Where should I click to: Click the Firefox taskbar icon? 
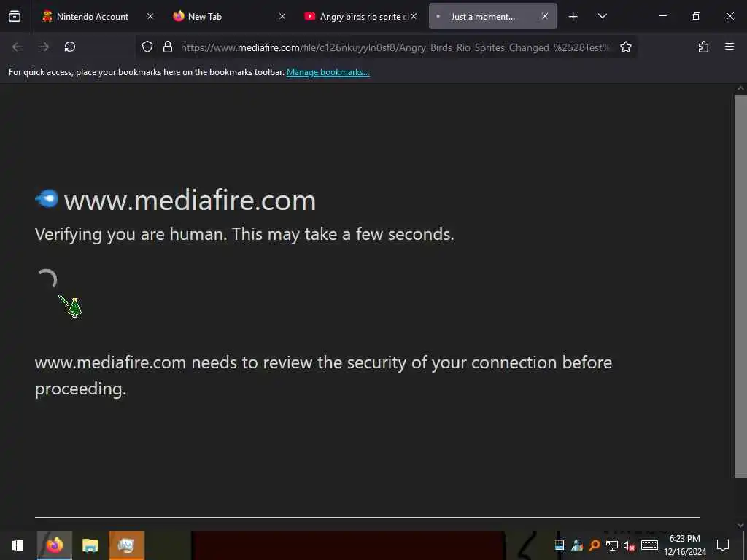click(x=54, y=545)
